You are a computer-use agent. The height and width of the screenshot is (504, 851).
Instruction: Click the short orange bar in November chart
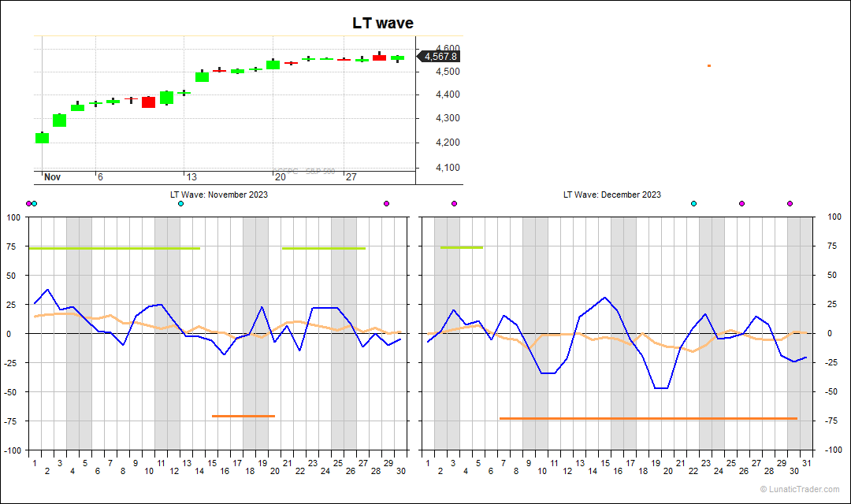(243, 416)
